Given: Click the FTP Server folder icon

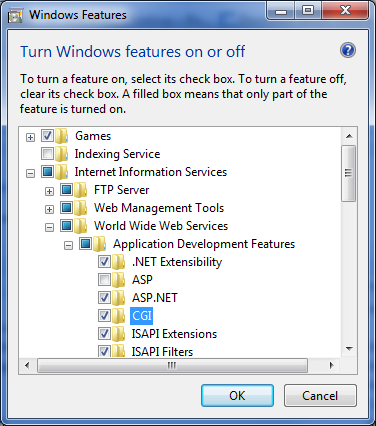Looking at the screenshot, I should [81, 190].
